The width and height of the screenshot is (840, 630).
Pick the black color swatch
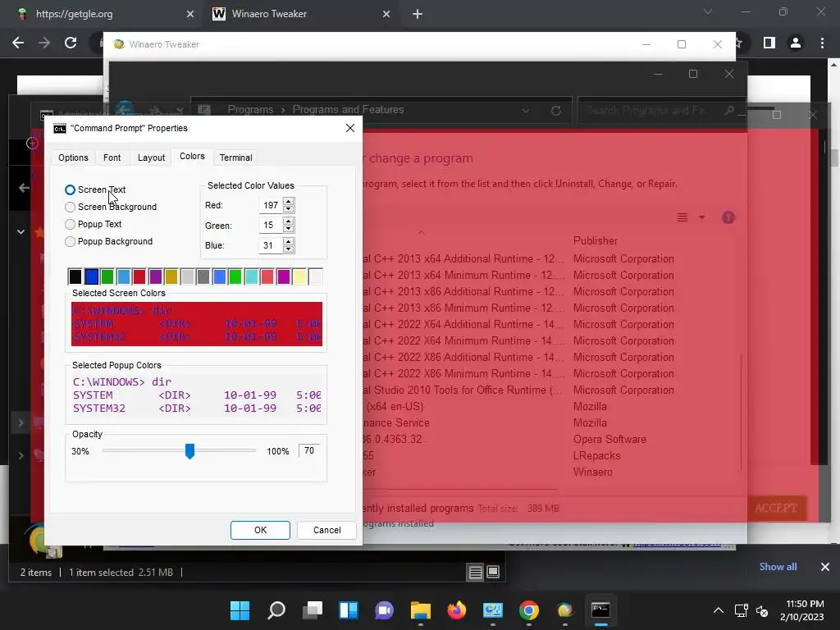75,276
